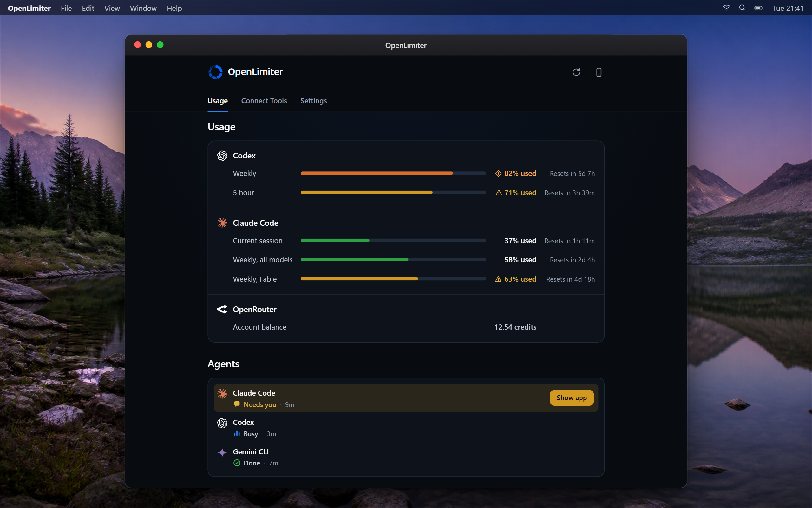
Task: Click the triangle warning icon beside 63% used
Action: [498, 279]
